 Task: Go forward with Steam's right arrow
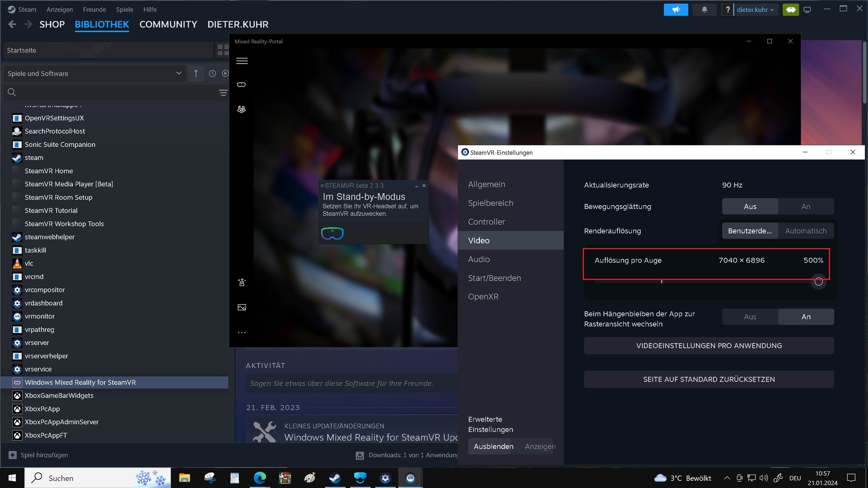pyautogui.click(x=28, y=24)
